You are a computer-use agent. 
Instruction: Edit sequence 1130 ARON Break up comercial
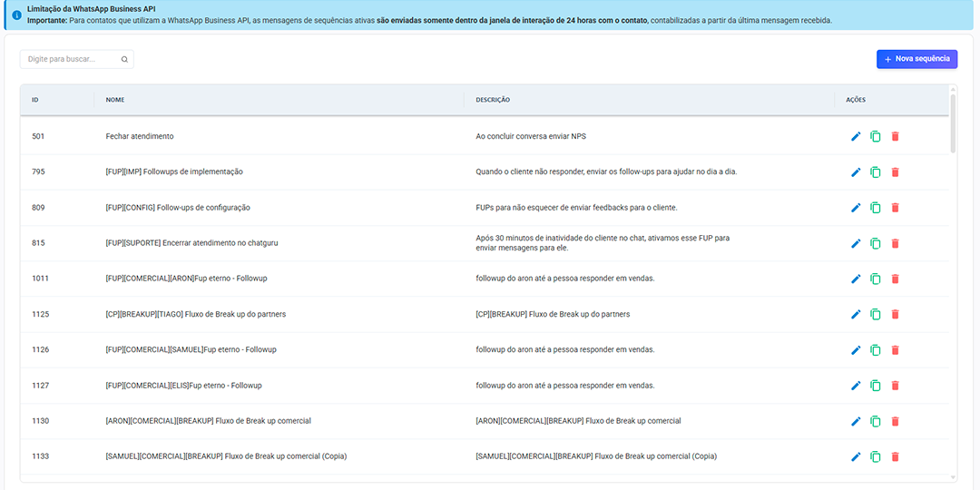tap(855, 421)
